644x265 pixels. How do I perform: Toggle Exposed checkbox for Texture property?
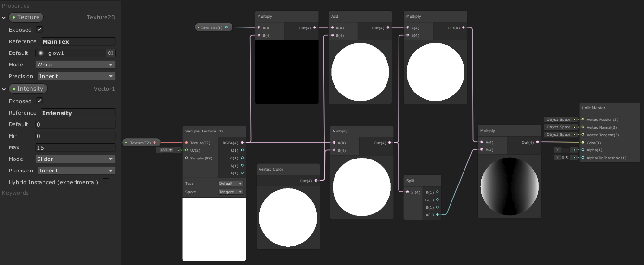(x=39, y=29)
